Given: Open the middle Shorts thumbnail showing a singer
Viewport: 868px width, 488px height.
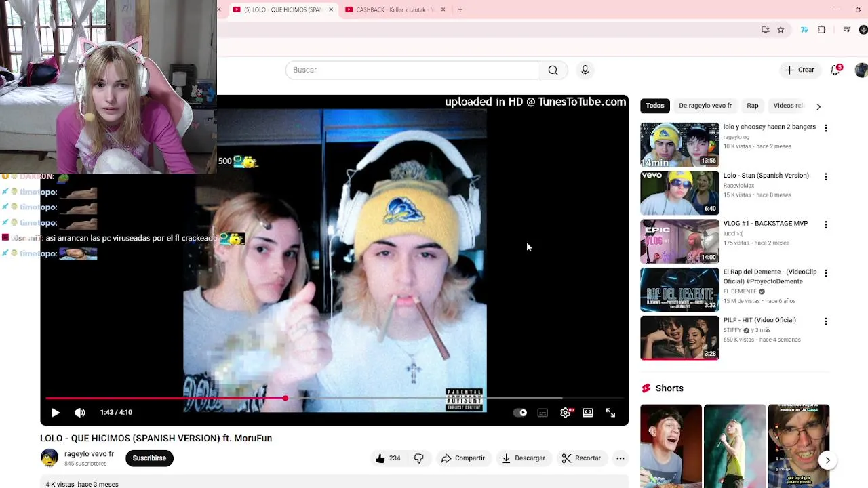Looking at the screenshot, I should click(x=734, y=446).
